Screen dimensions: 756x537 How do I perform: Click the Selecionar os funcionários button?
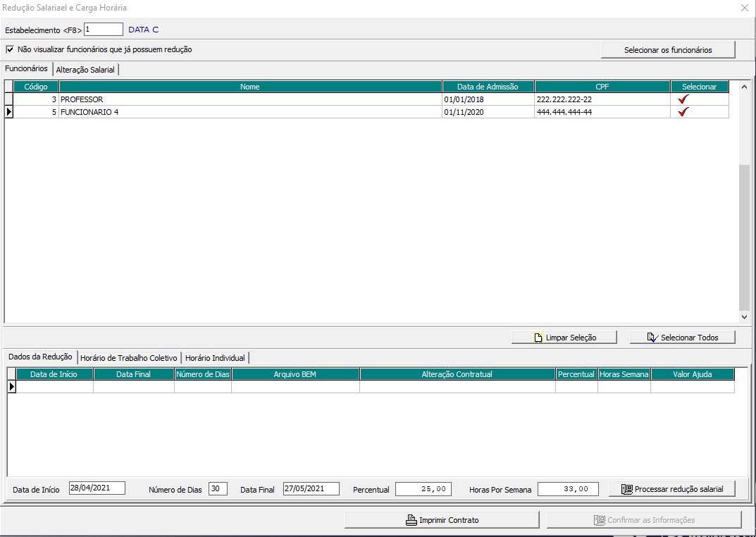[668, 49]
